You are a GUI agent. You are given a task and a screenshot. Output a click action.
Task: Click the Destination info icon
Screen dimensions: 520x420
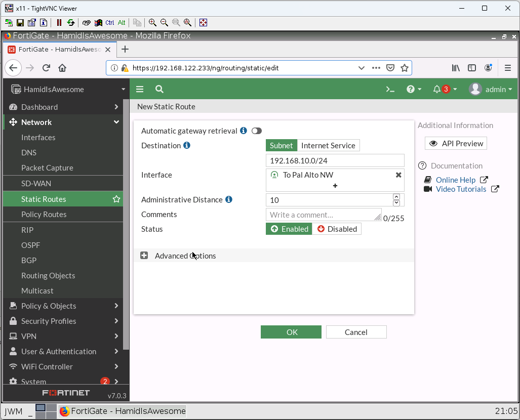pyautogui.click(x=187, y=145)
